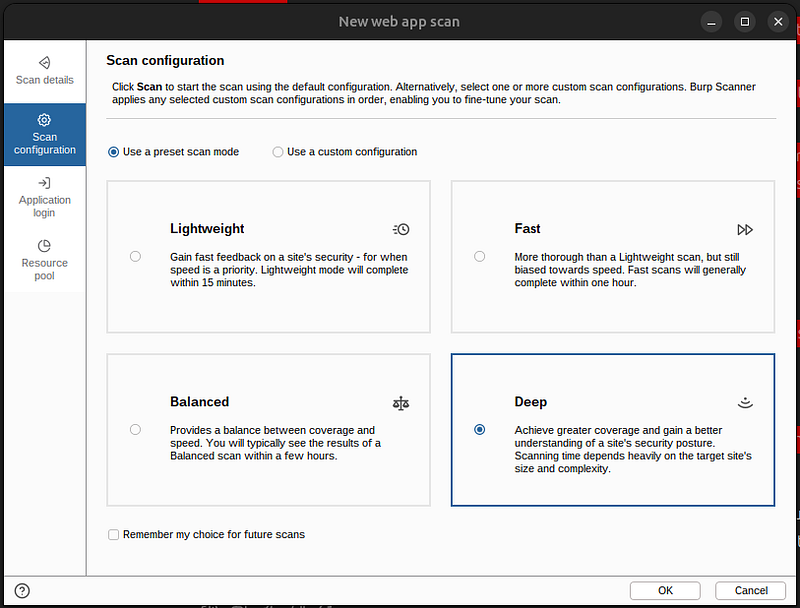Image resolution: width=800 pixels, height=608 pixels.
Task: Choose the Fast scan radio button
Action: click(480, 256)
